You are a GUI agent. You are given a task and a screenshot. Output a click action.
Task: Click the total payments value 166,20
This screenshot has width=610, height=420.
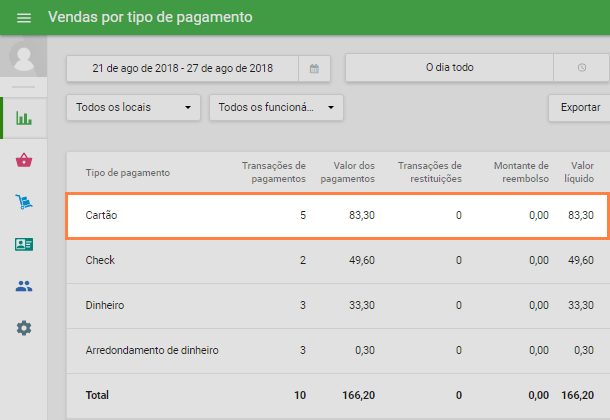click(358, 395)
